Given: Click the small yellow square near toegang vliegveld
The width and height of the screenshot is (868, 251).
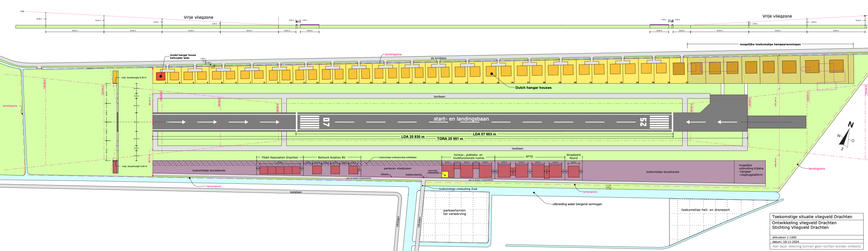Looking at the screenshot, I should click(x=445, y=174).
